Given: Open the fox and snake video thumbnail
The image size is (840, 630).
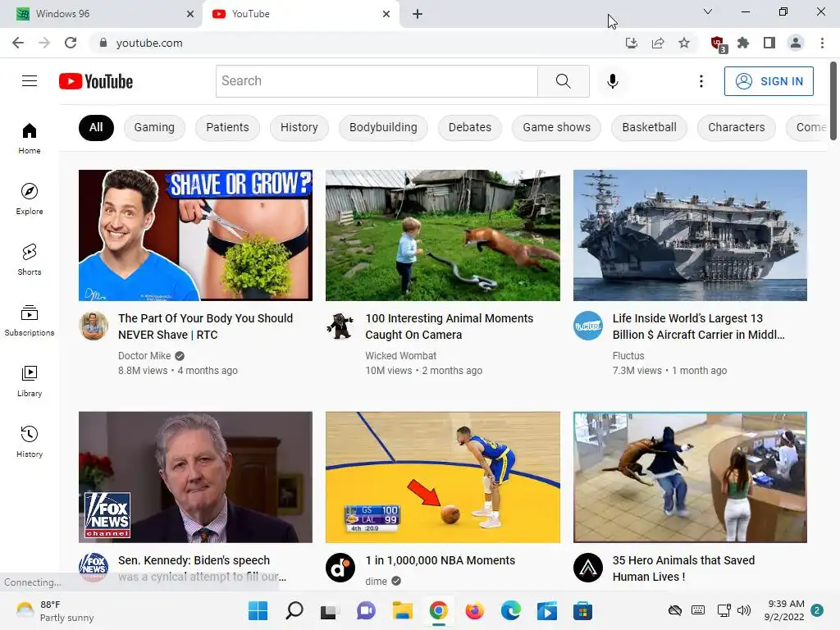Looking at the screenshot, I should 442,235.
